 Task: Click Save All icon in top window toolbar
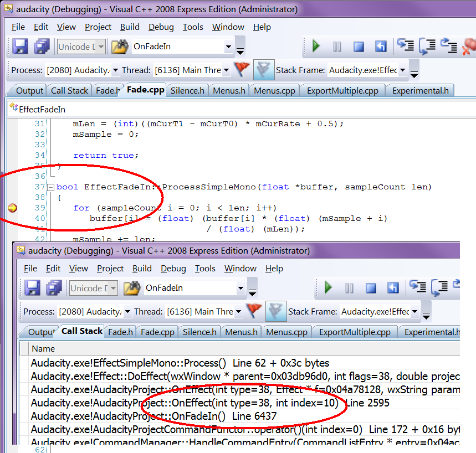click(x=42, y=47)
